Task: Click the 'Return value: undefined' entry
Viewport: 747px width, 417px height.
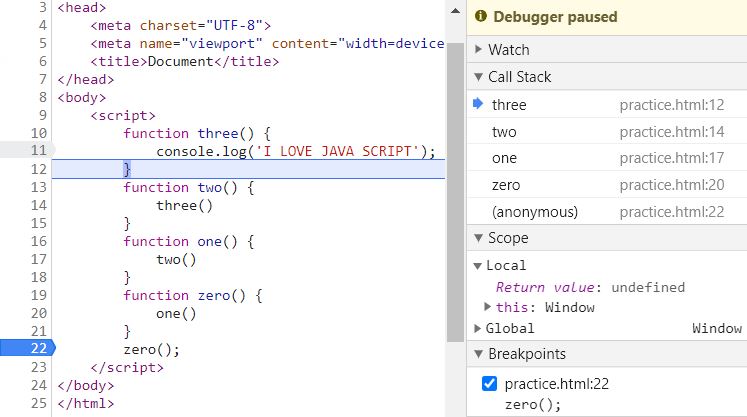Action: tap(590, 287)
